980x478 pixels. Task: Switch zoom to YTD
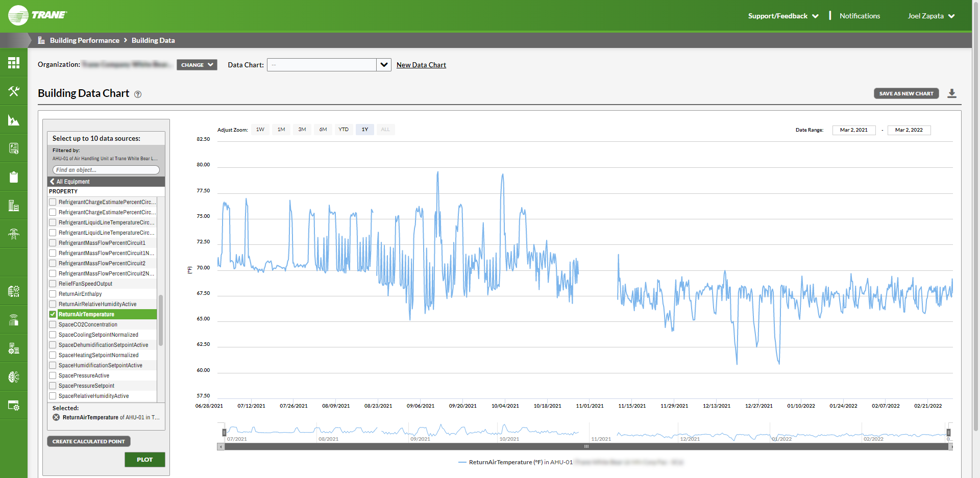344,130
